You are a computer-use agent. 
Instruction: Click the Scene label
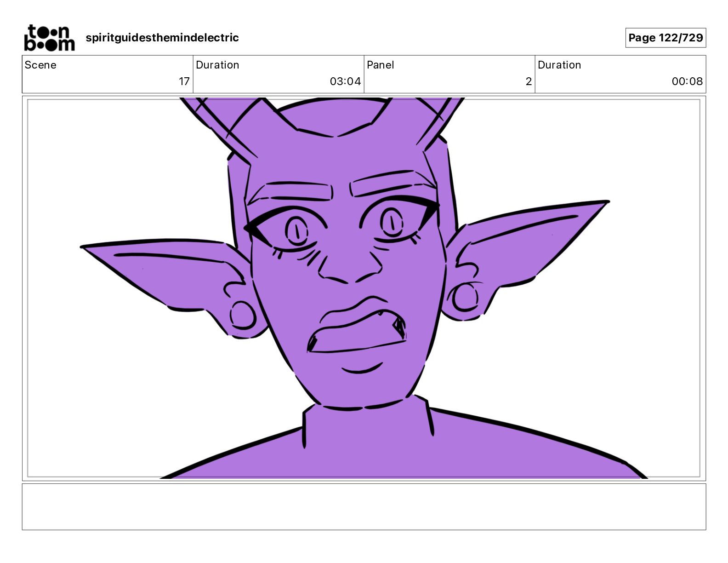click(x=40, y=65)
